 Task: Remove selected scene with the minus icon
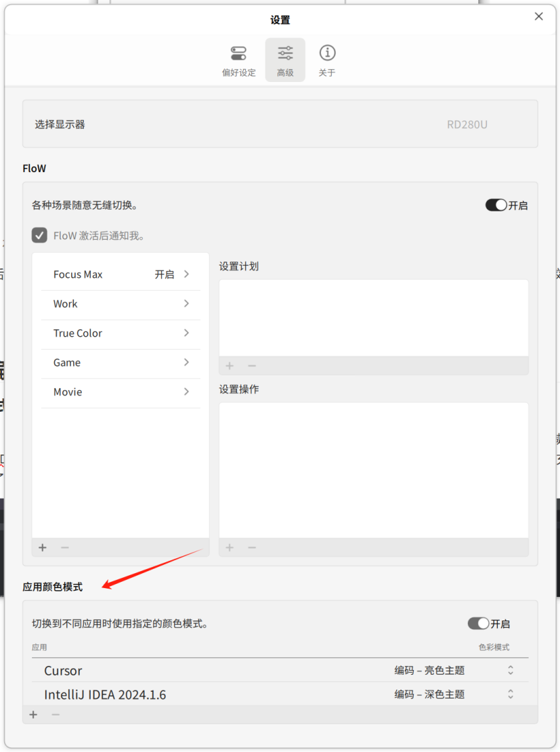point(64,547)
